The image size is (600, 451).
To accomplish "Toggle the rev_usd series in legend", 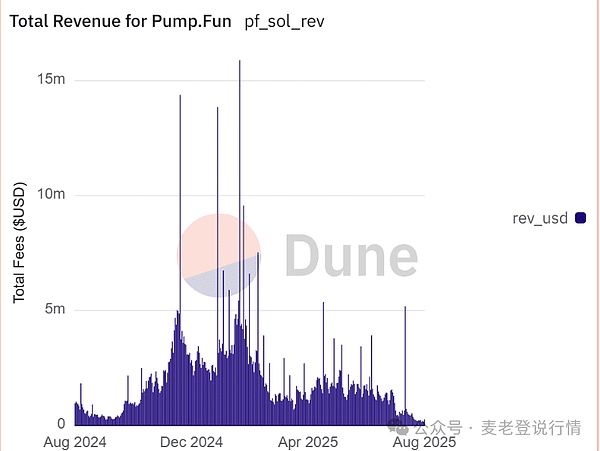I will [541, 219].
